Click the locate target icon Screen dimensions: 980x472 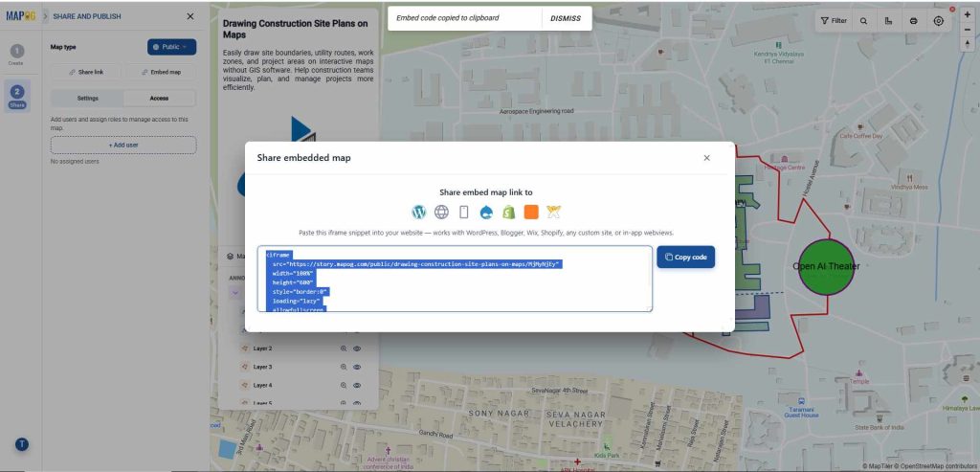point(939,21)
